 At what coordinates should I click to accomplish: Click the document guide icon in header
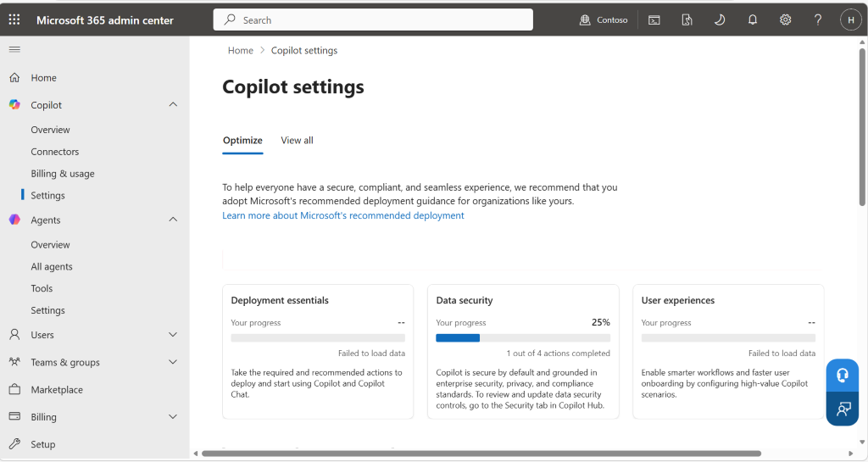tap(687, 19)
